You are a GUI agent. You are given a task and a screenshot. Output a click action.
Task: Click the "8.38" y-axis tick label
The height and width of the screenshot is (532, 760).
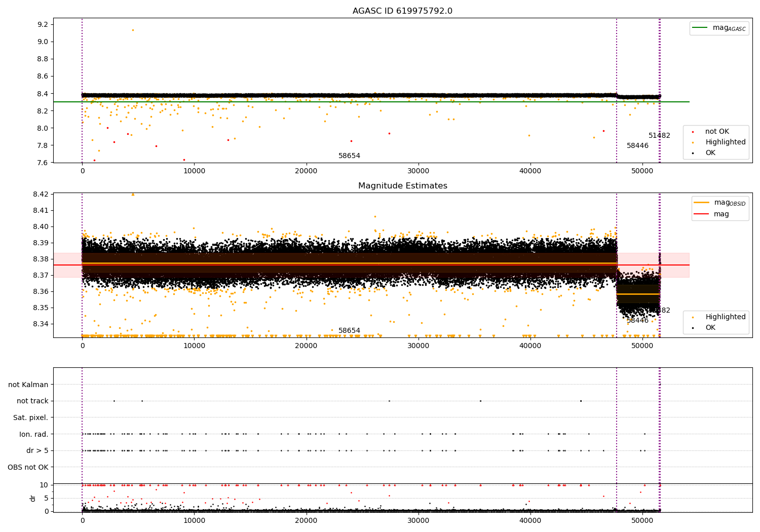click(x=41, y=259)
